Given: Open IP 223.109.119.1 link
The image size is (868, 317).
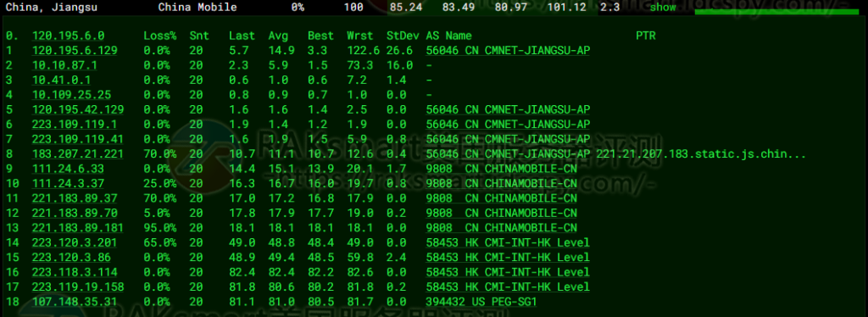Looking at the screenshot, I should [x=75, y=125].
